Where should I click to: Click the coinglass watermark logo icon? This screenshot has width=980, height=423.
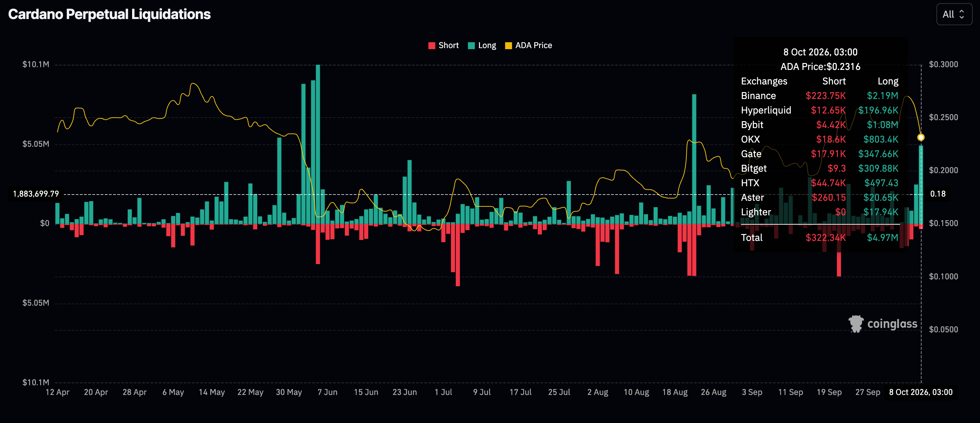point(856,324)
